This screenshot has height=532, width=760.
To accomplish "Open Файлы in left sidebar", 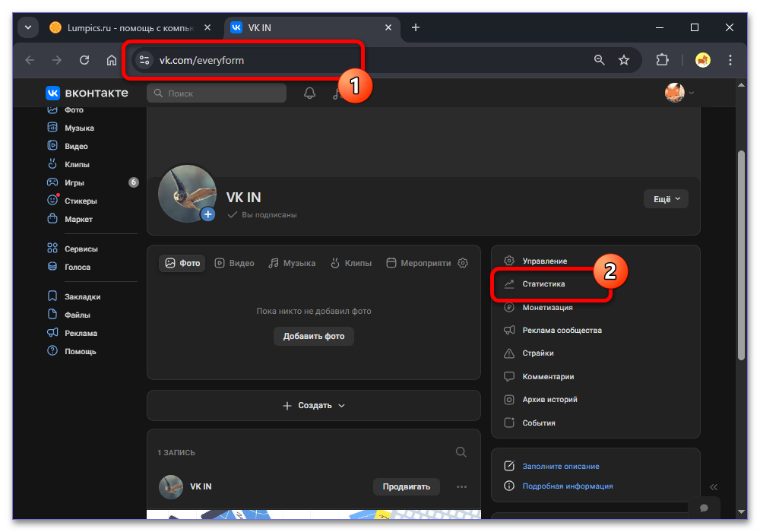I will coord(69,315).
